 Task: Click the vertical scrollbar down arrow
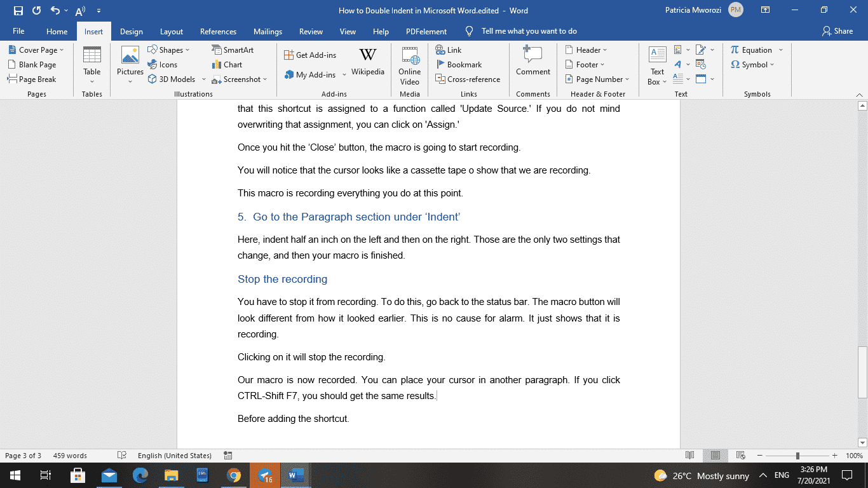[862, 442]
